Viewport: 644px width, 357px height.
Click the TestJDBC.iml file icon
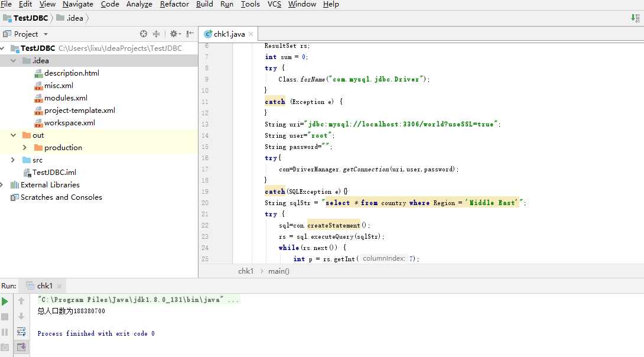pyautogui.click(x=27, y=173)
